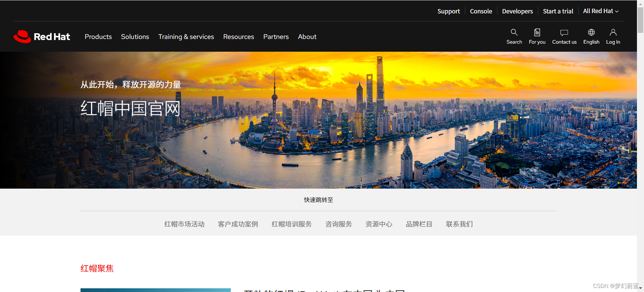Open the Resources menu
Screen dimensions: 644x292
tap(238, 37)
